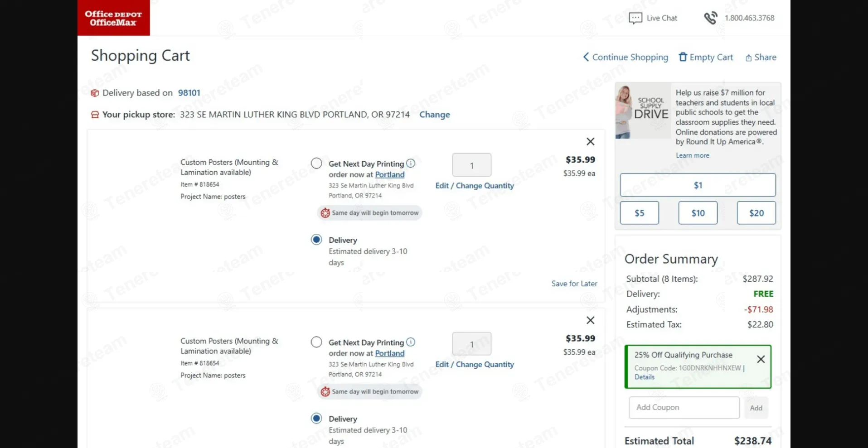Open info icon for second Next Day Printing
Viewport: 868px width, 448px height.
tap(410, 342)
